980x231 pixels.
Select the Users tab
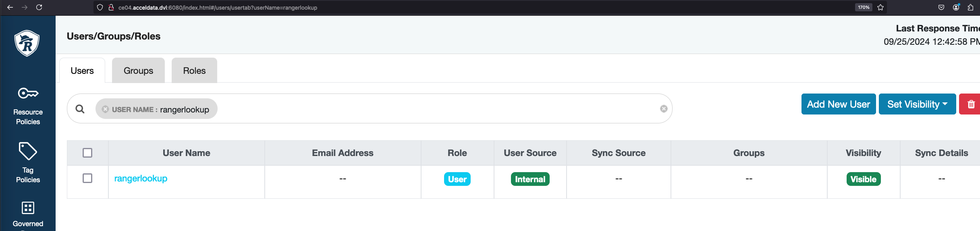pyautogui.click(x=82, y=71)
